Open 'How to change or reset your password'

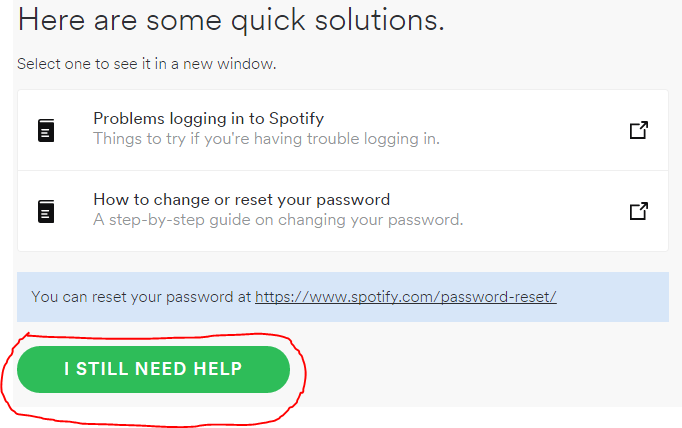241,200
